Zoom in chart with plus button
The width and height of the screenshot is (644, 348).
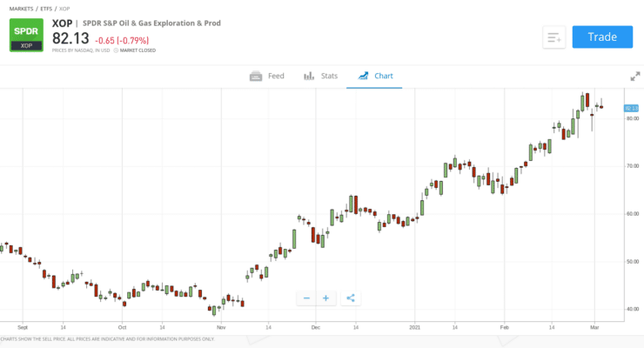coord(325,298)
